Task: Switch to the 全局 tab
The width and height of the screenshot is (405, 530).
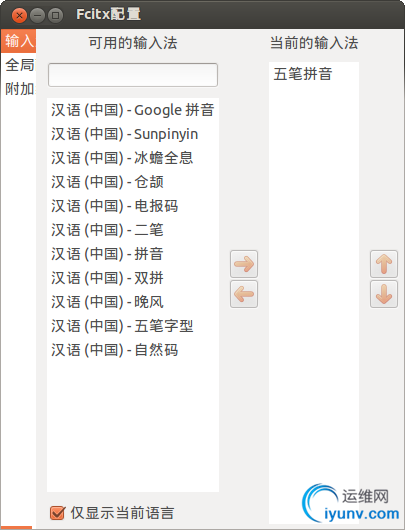Action: point(19,65)
